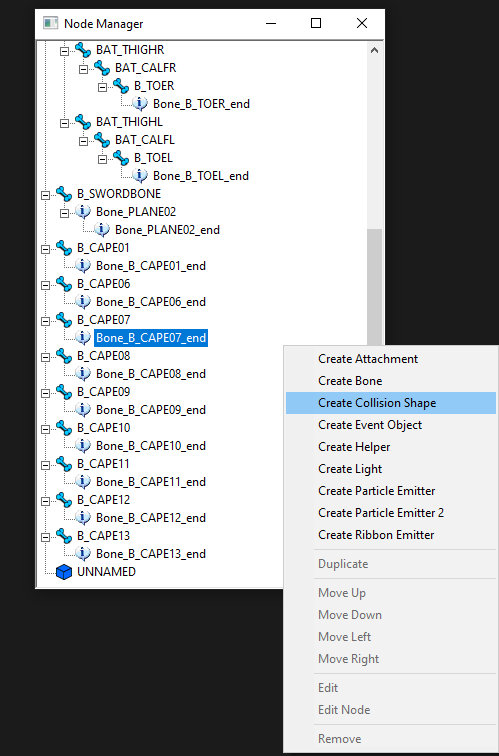The image size is (499, 756).
Task: Select Create Collision Shape option
Action: click(391, 403)
